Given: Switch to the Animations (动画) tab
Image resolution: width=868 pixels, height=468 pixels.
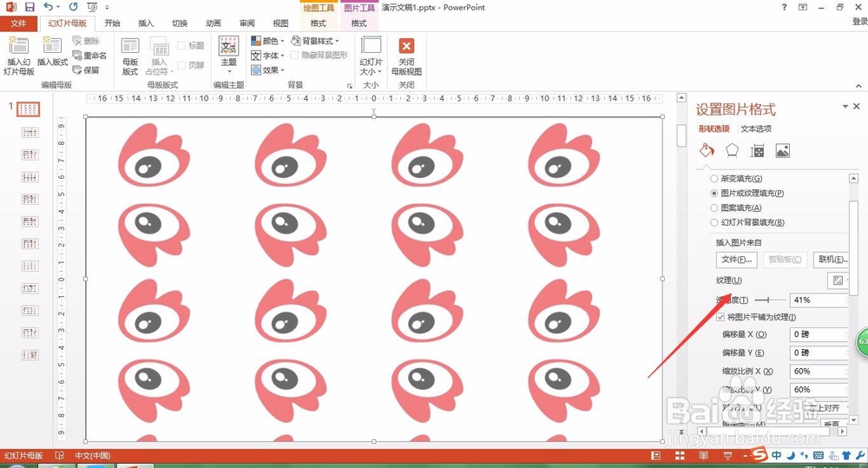Looking at the screenshot, I should 214,23.
